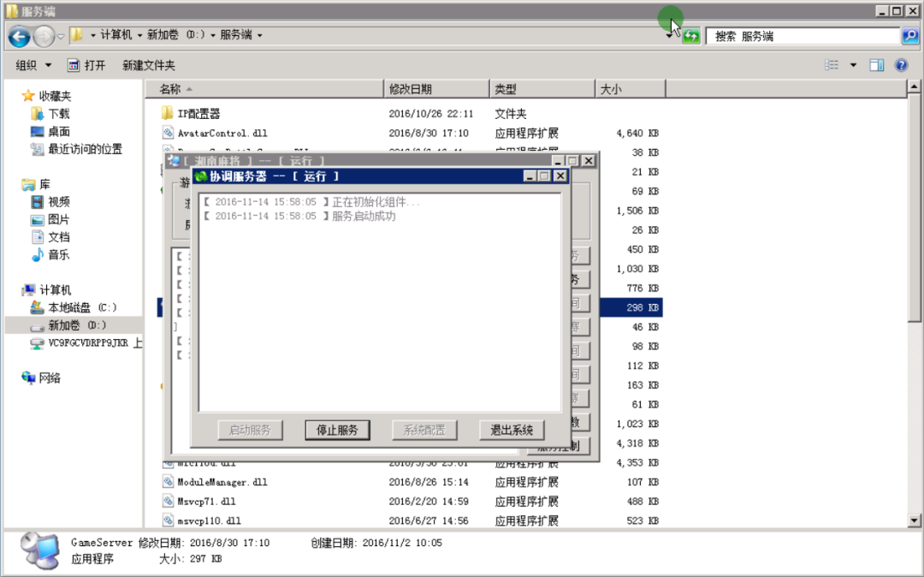The width and height of the screenshot is (924, 577).
Task: Select local disk C: in sidebar
Action: [74, 307]
